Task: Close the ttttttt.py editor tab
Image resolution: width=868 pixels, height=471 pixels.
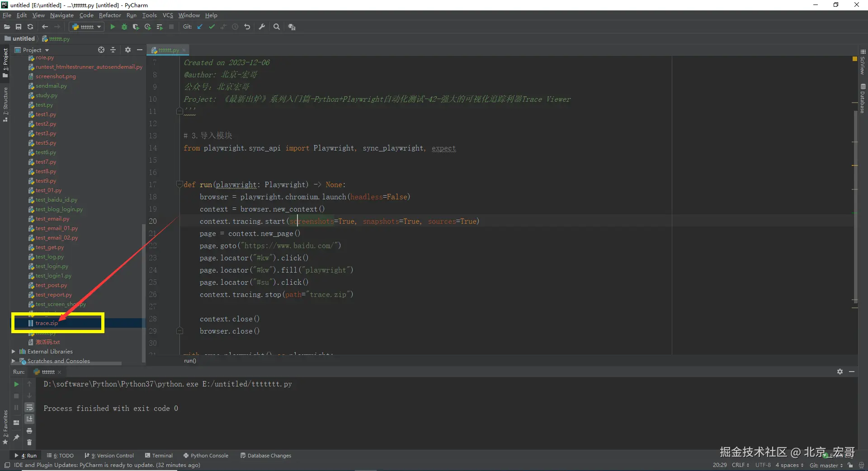Action: click(x=184, y=50)
